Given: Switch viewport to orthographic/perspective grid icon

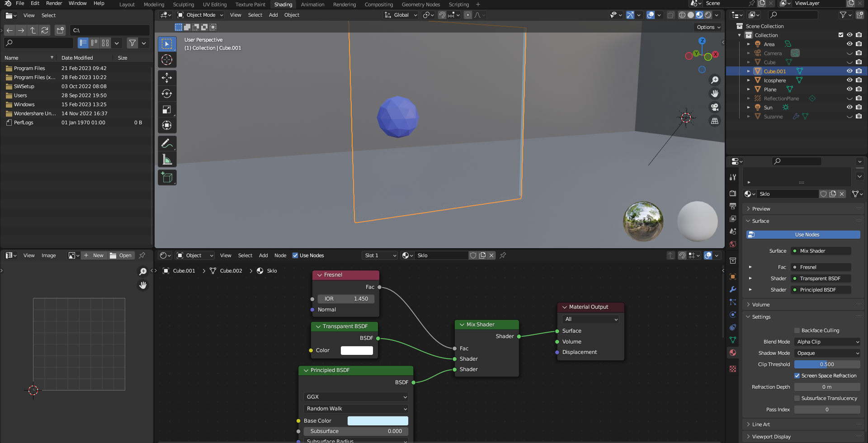Looking at the screenshot, I should pyautogui.click(x=714, y=121).
